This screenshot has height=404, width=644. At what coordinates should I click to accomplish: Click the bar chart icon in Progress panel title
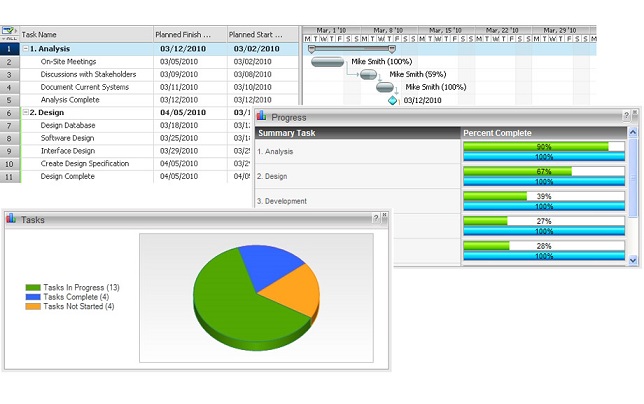(x=262, y=117)
